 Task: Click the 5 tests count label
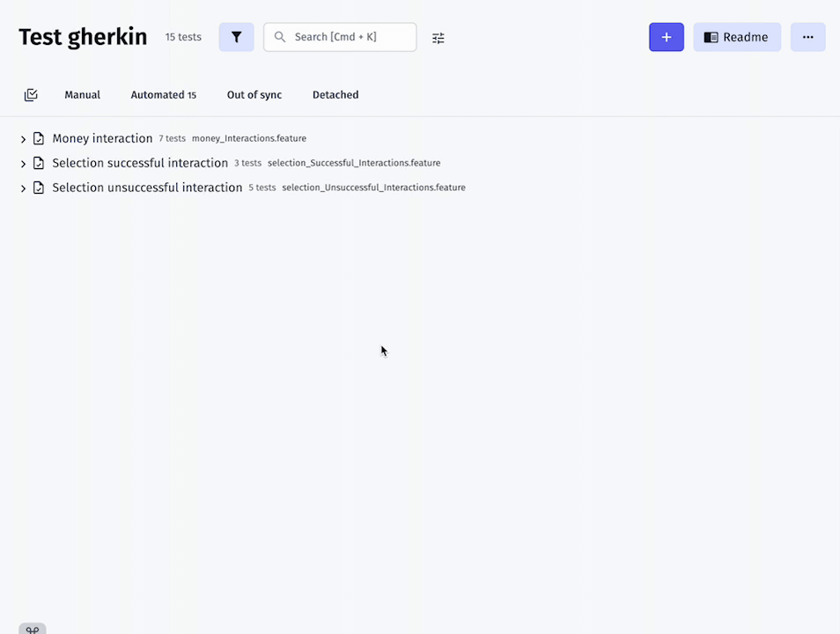click(x=262, y=188)
